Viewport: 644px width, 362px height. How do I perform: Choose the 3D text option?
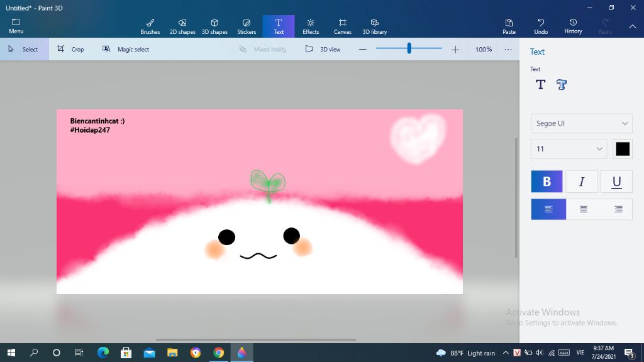point(562,85)
